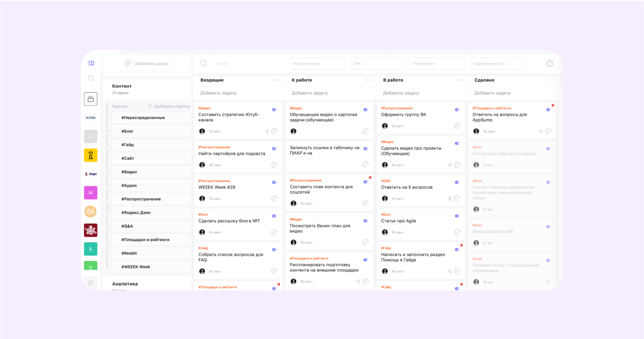Toggle switch on 'Запихнуть ссылки в табличку' card
The width and height of the screenshot is (644, 339).
(x=366, y=148)
